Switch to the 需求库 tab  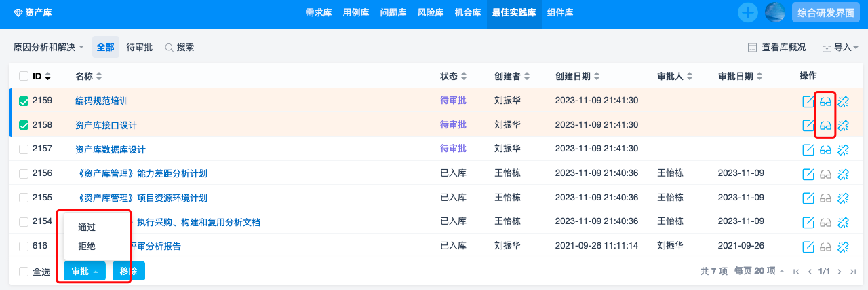[x=319, y=12]
